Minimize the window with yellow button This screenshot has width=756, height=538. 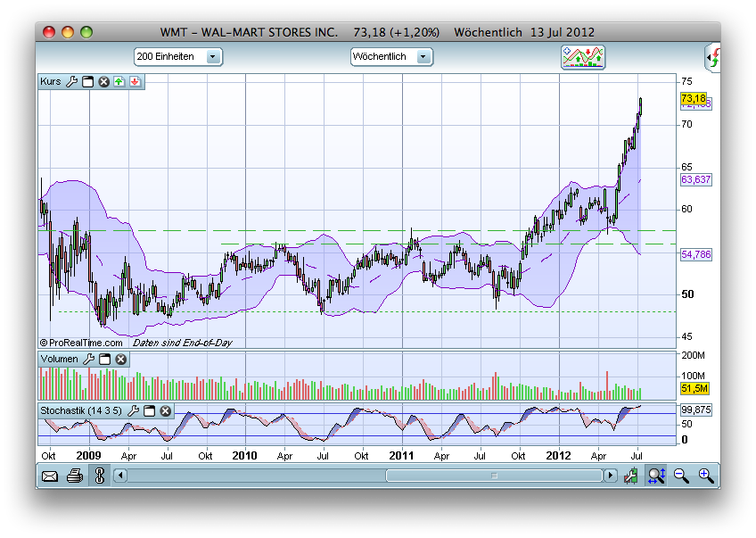(68, 32)
